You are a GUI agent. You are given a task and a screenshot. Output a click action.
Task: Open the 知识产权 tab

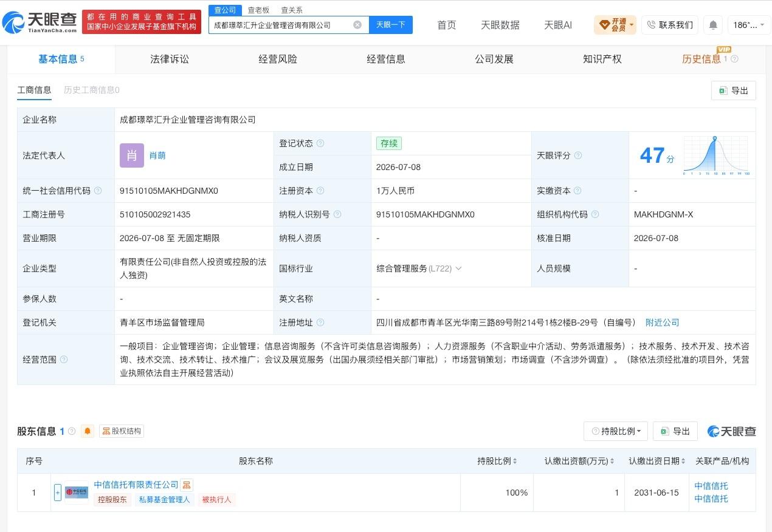coord(602,59)
